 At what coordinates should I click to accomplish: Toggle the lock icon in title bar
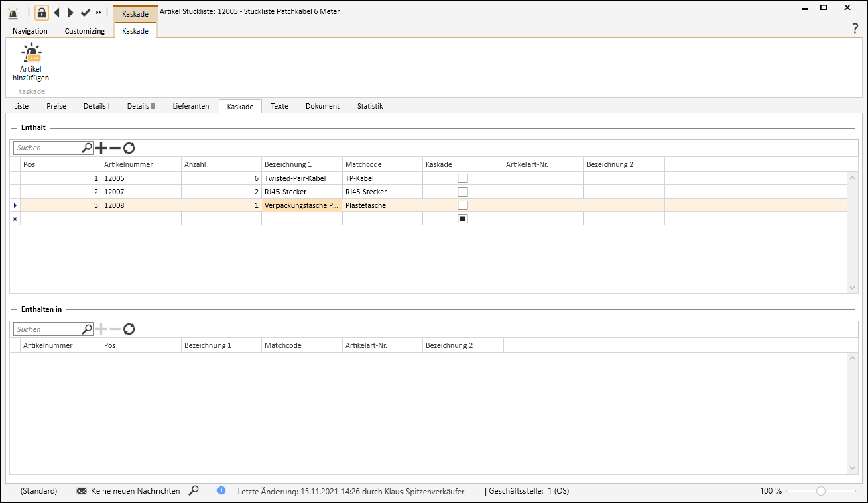(x=42, y=13)
